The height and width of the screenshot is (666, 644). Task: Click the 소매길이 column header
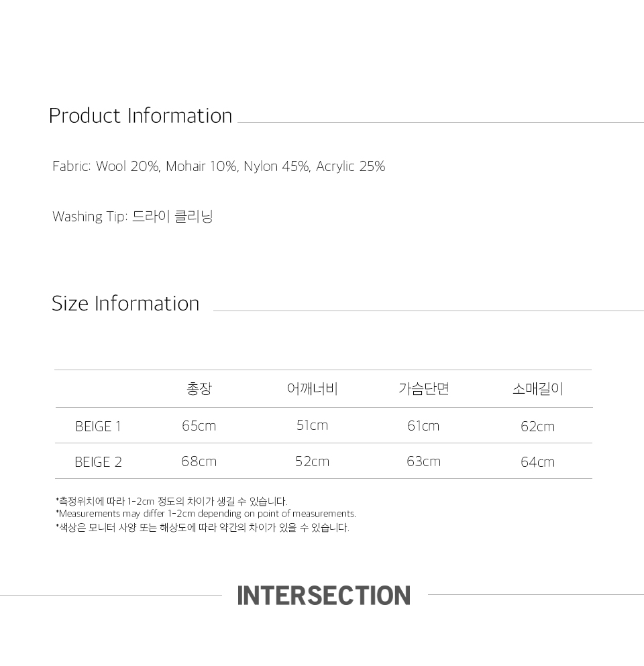[537, 389]
